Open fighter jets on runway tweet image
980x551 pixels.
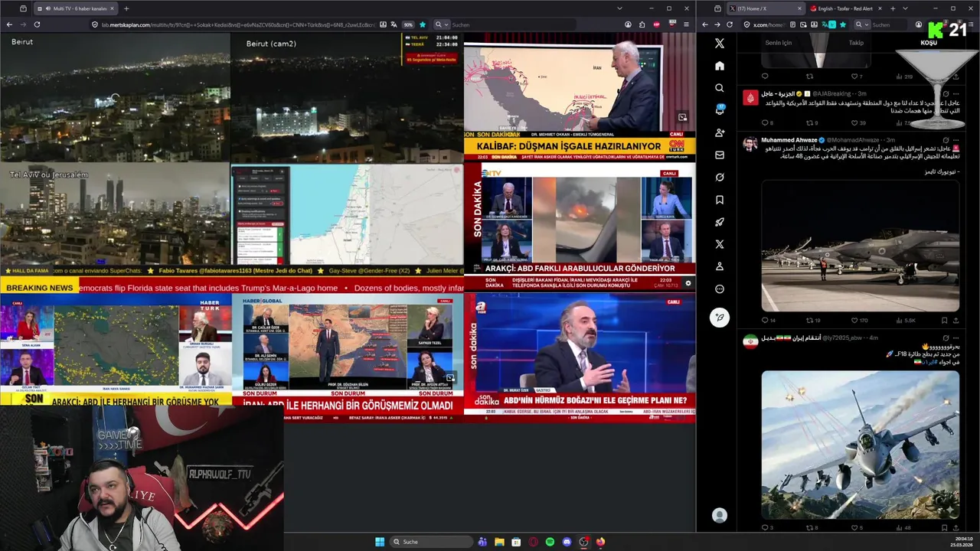click(x=860, y=246)
